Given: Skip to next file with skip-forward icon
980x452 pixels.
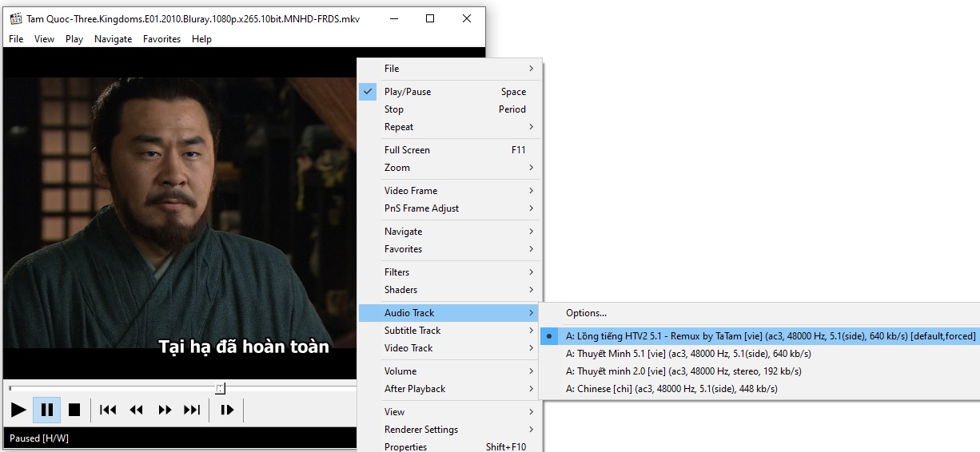Looking at the screenshot, I should click(x=193, y=410).
